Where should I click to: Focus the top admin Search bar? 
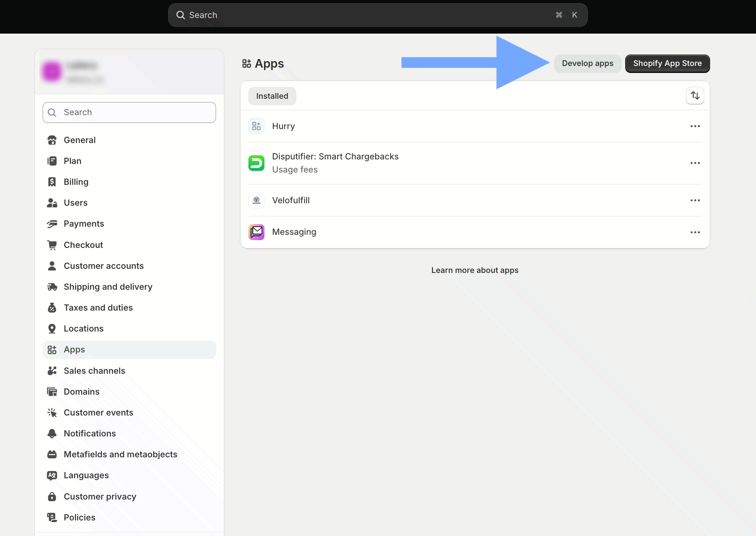[x=378, y=15]
